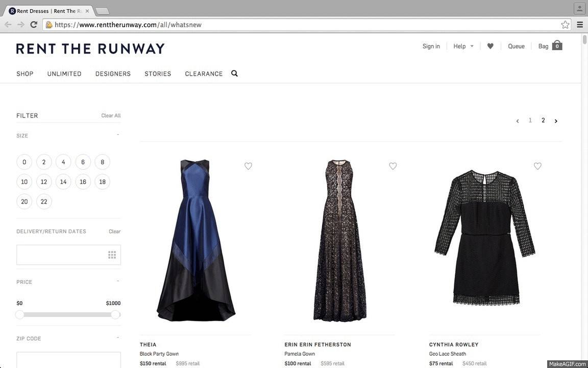Bookmark page with the star icon
The height and width of the screenshot is (368, 588).
tap(565, 25)
